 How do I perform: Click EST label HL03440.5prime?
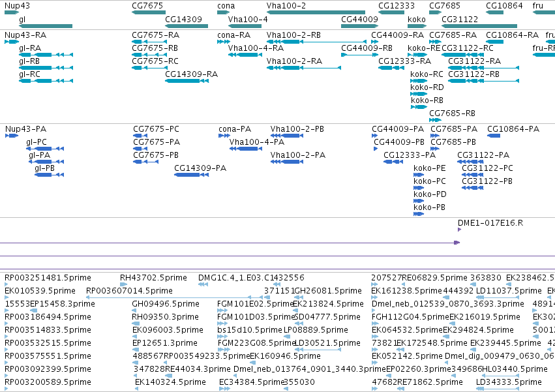515,369
